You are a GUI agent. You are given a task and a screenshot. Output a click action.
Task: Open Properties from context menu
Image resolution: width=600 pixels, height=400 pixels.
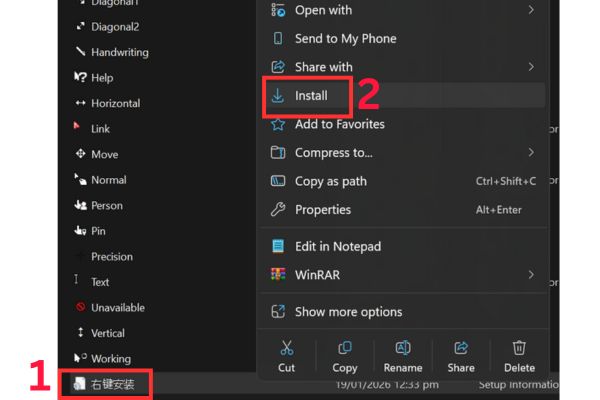[x=404, y=210]
